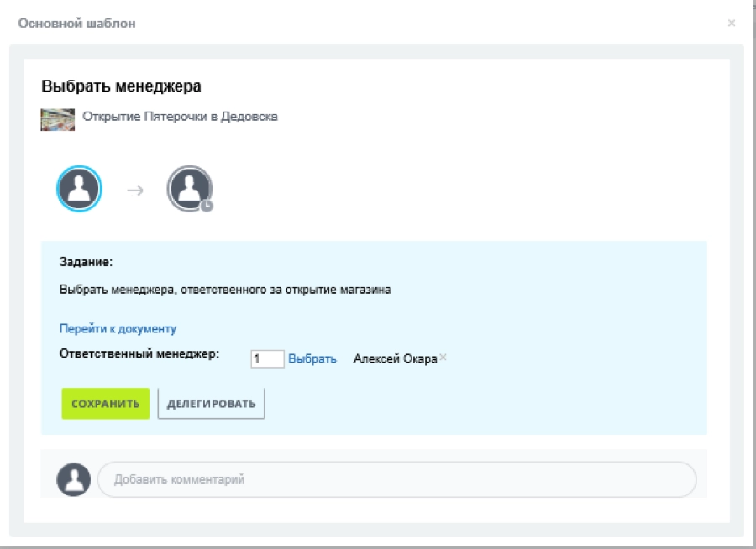Viewport: 756px width, 549px height.
Task: Click the selected manager name Алексей Окара
Action: tap(394, 358)
